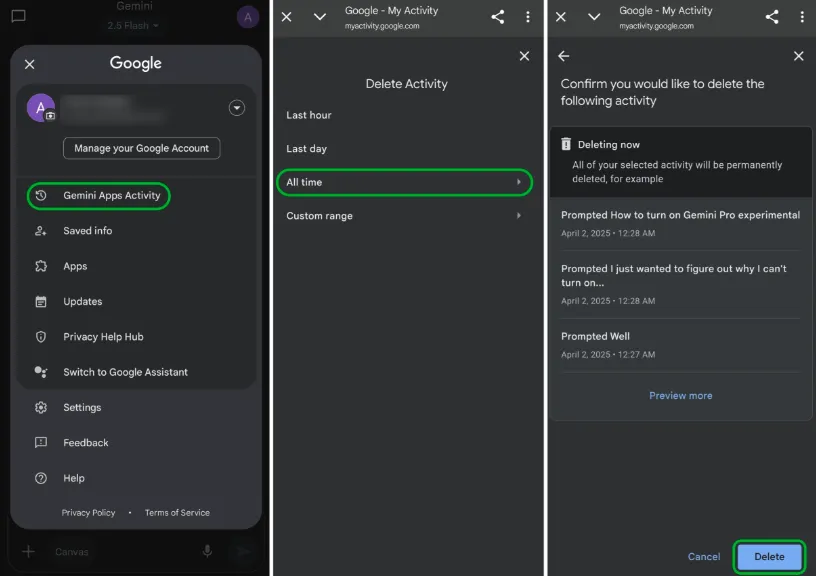Go back using the left arrow in confirmation
Screen dimensions: 816x576
click(564, 56)
